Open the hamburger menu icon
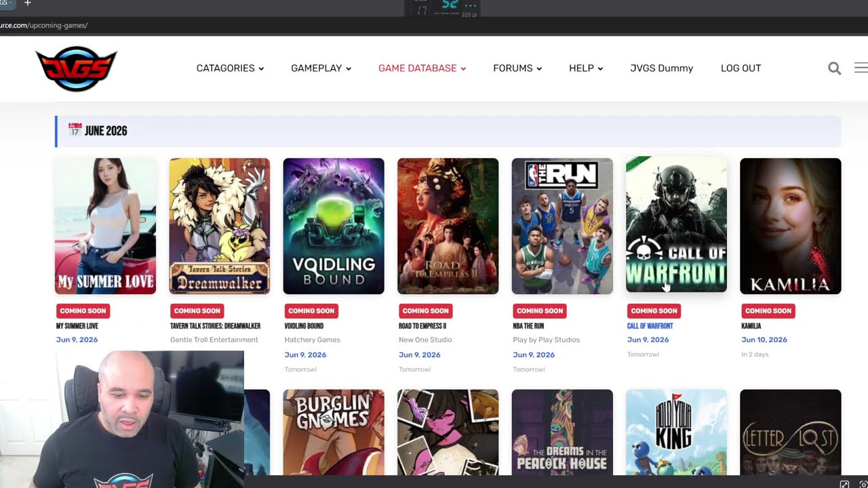Viewport: 868px width, 488px height. click(x=861, y=68)
